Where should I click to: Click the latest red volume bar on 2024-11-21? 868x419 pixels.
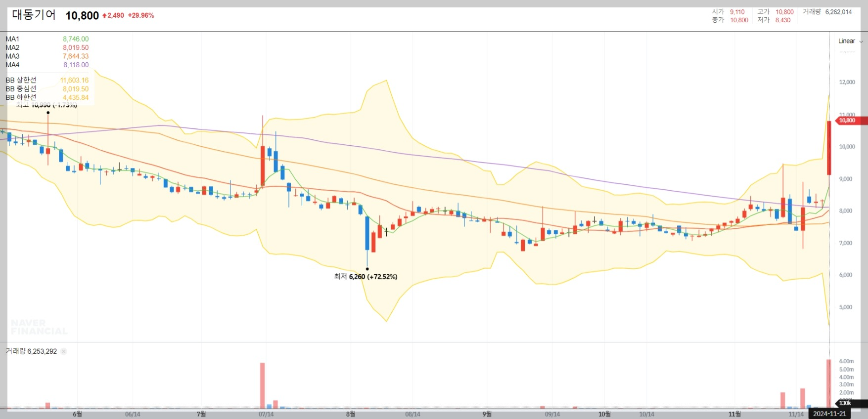click(x=828, y=384)
